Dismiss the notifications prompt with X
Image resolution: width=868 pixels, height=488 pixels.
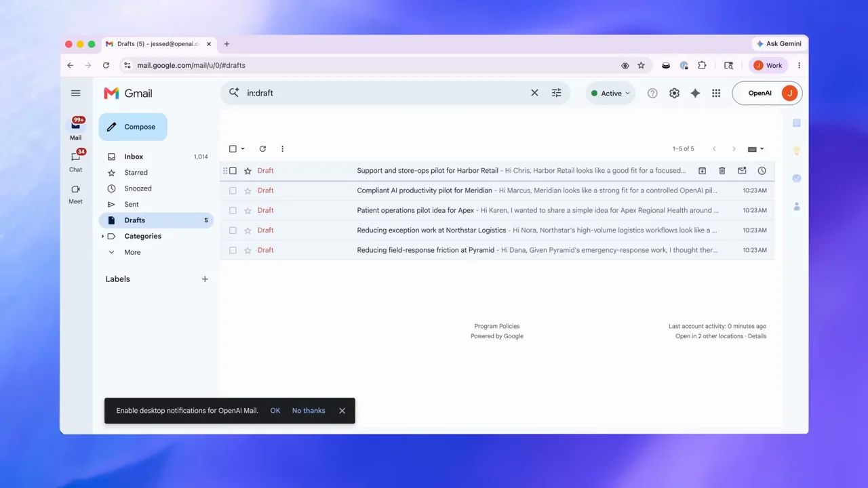click(342, 411)
